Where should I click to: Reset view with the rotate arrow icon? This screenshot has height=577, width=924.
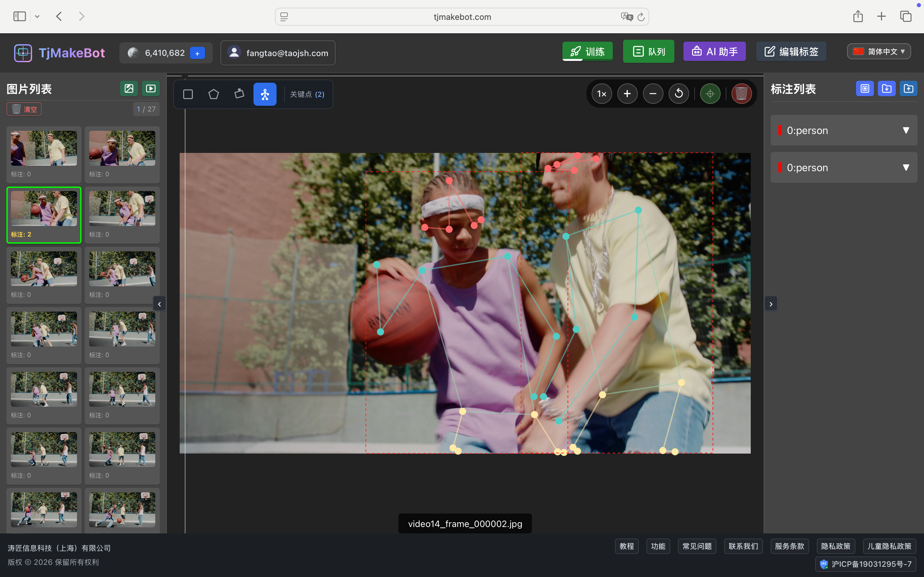click(x=679, y=94)
